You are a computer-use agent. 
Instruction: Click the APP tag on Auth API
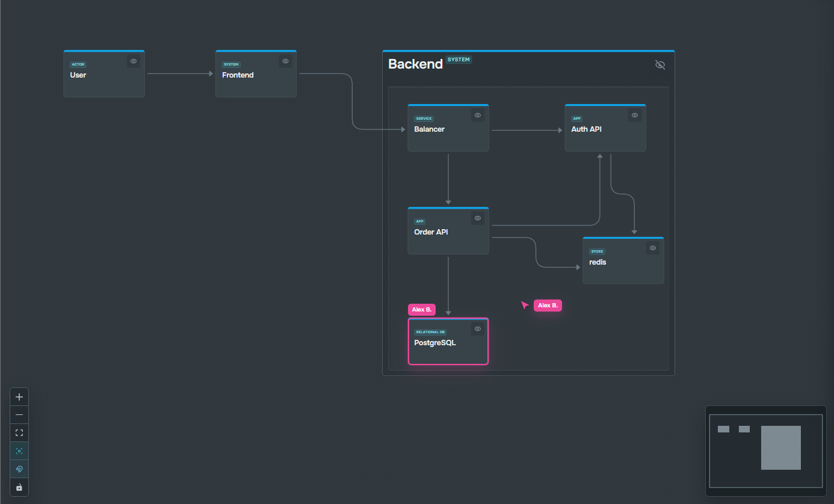[577, 118]
